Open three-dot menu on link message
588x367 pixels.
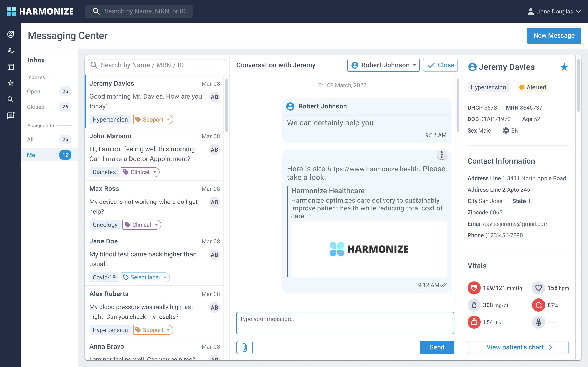point(441,155)
